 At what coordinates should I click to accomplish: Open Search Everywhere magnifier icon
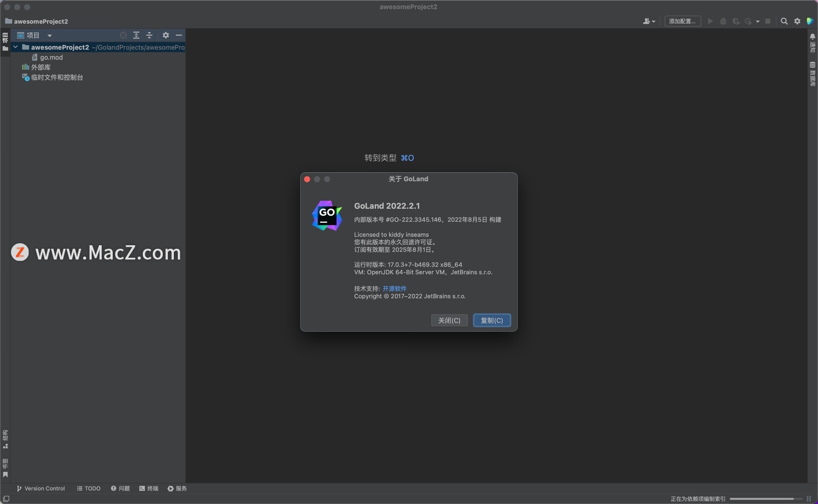pyautogui.click(x=784, y=21)
